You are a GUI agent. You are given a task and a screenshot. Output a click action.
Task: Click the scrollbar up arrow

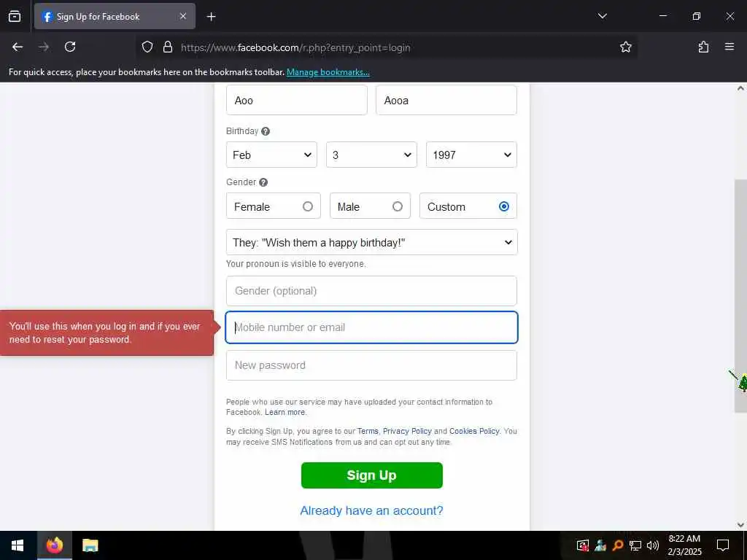pyautogui.click(x=740, y=88)
